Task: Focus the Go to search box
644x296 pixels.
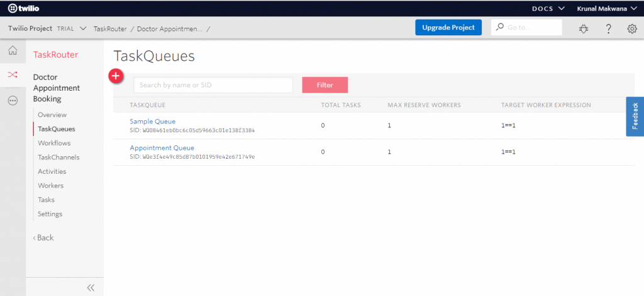Action: pos(526,28)
